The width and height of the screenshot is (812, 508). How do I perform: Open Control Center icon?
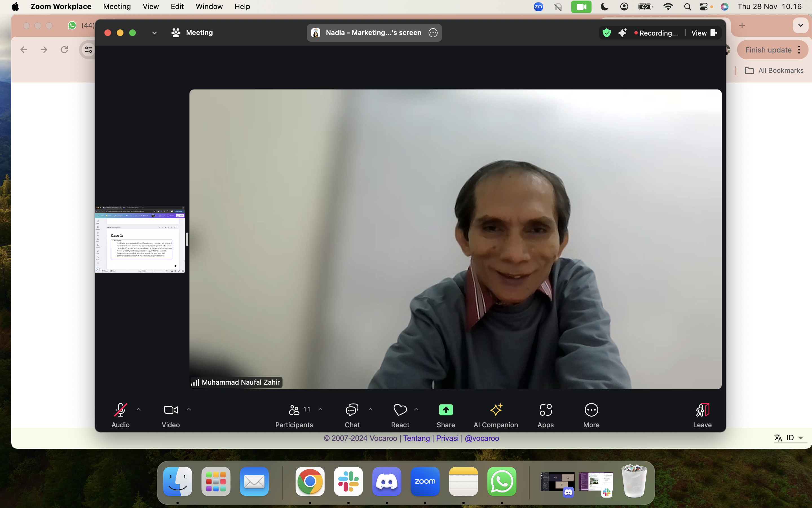pyautogui.click(x=704, y=7)
